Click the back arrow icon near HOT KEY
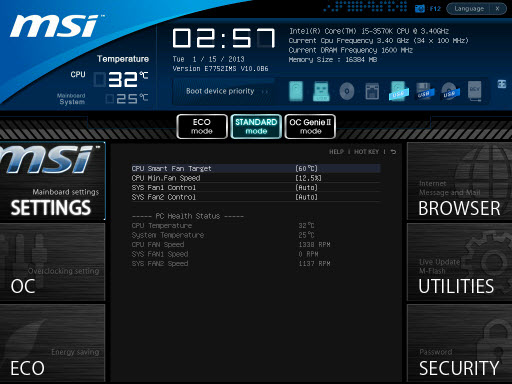The height and width of the screenshot is (384, 512). pyautogui.click(x=393, y=152)
